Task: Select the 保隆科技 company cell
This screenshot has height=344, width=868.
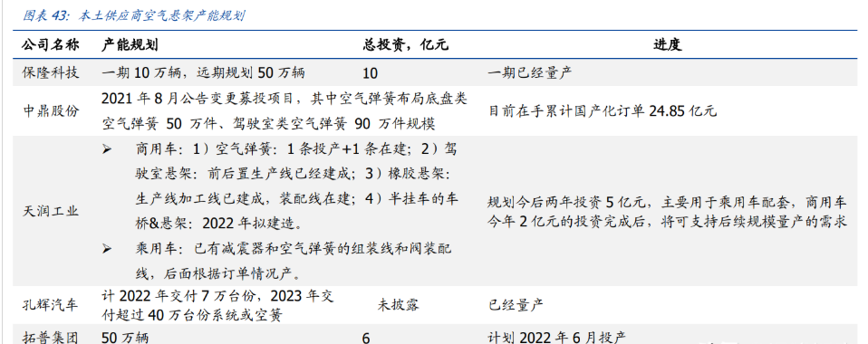Action: (51, 72)
